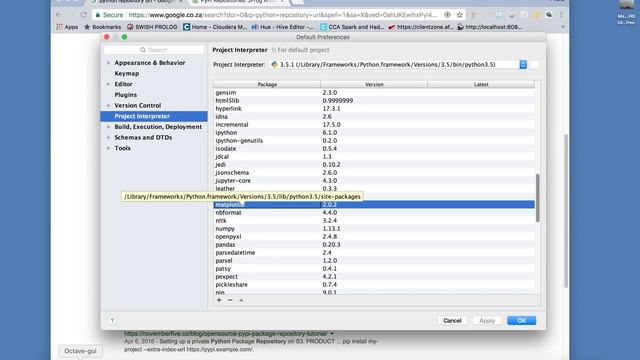Select Plugins in settings tree
The image size is (640, 360).
125,95
